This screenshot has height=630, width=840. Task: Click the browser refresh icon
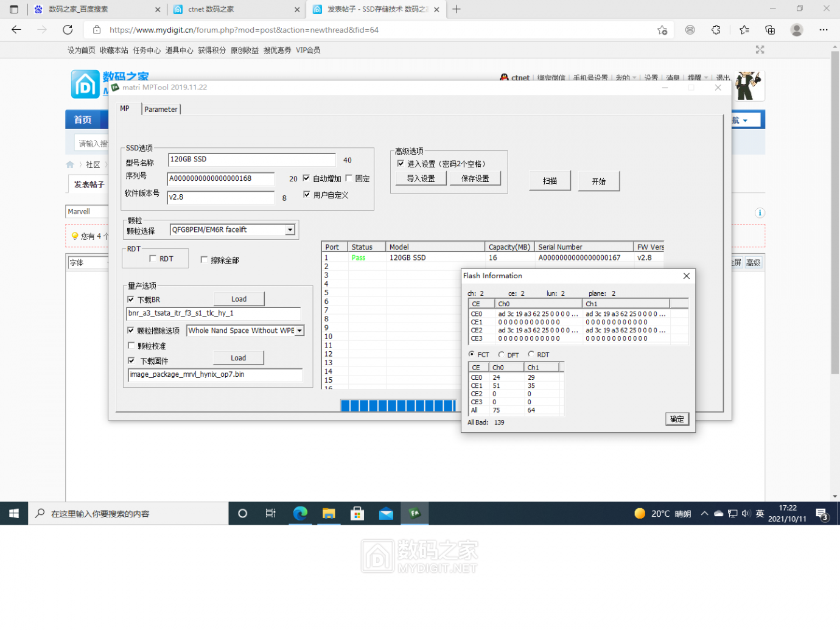68,29
